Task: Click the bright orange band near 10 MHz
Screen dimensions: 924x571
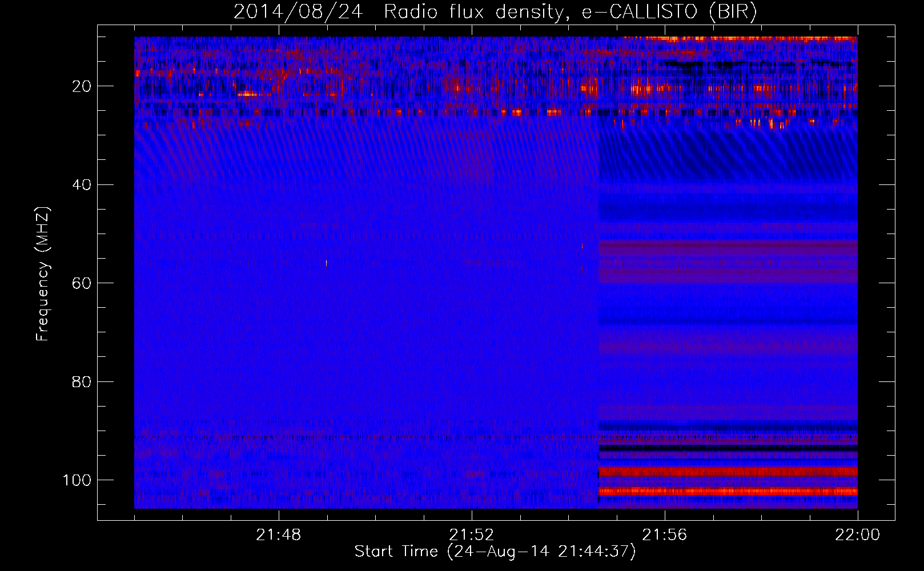Action: [740, 39]
